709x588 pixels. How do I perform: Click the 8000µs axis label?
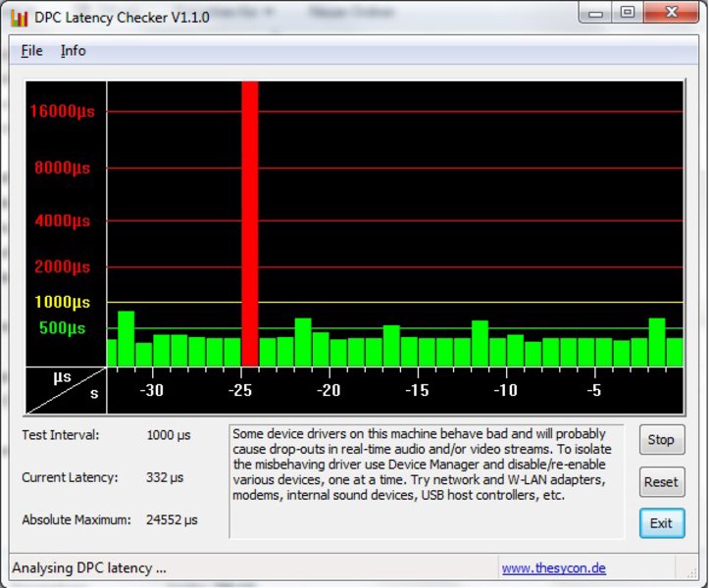(x=63, y=168)
